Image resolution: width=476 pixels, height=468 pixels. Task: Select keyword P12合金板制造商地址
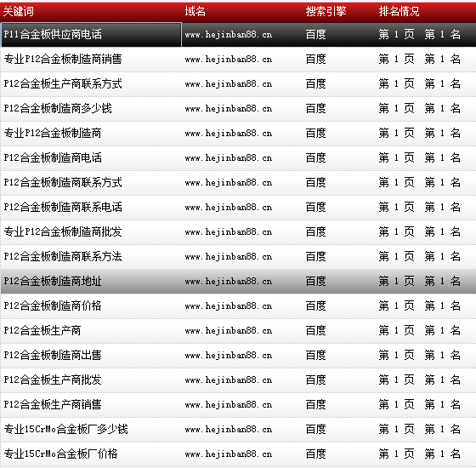(x=53, y=281)
